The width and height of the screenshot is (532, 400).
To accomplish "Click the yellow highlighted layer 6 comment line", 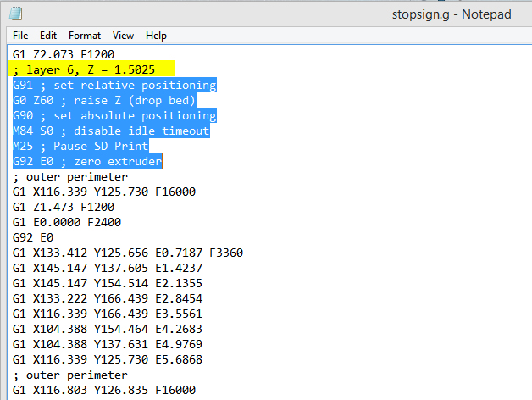I will click(x=94, y=69).
